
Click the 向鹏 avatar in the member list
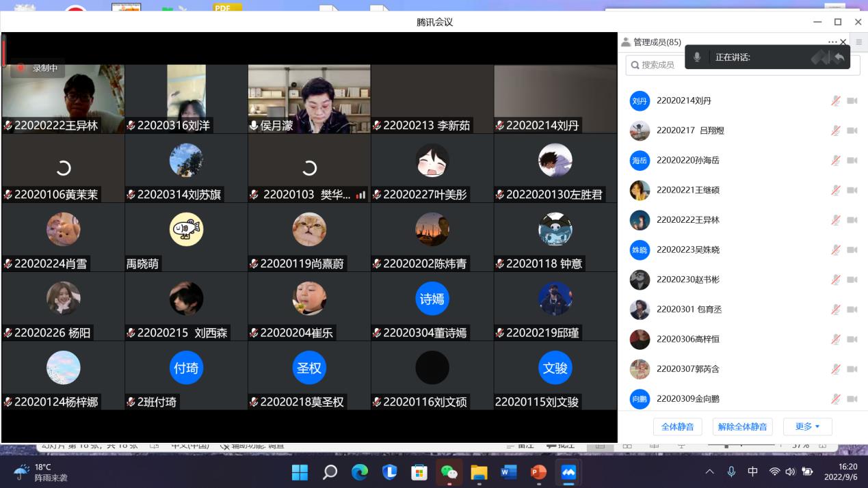640,399
